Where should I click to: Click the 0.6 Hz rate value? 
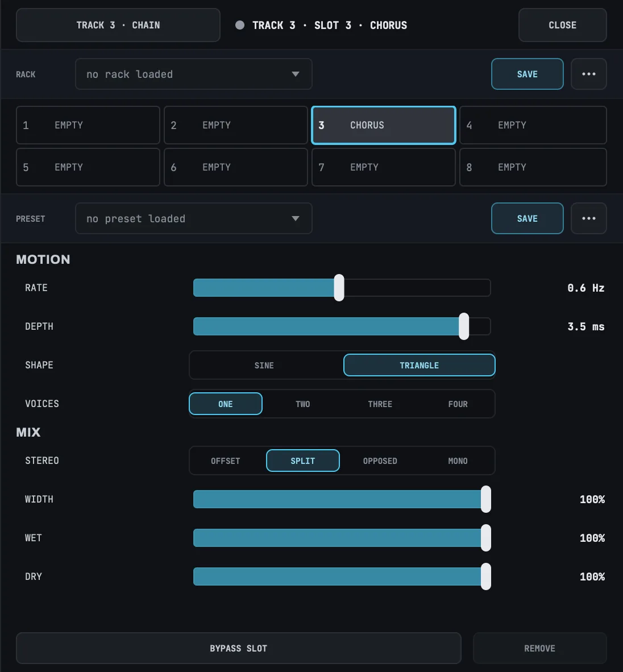[585, 288]
